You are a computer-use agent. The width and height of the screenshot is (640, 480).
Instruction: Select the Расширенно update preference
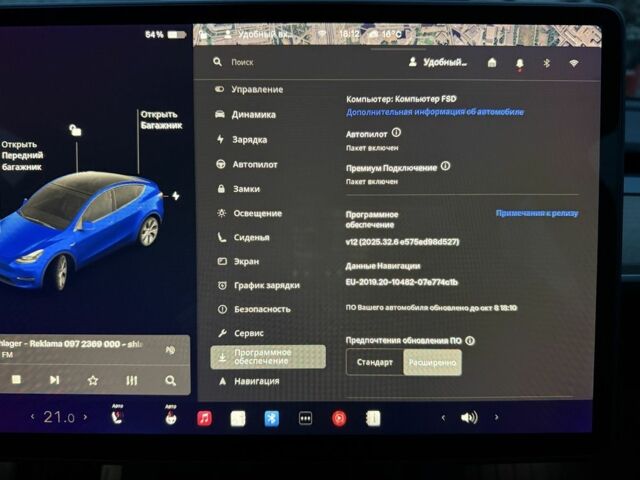[433, 362]
